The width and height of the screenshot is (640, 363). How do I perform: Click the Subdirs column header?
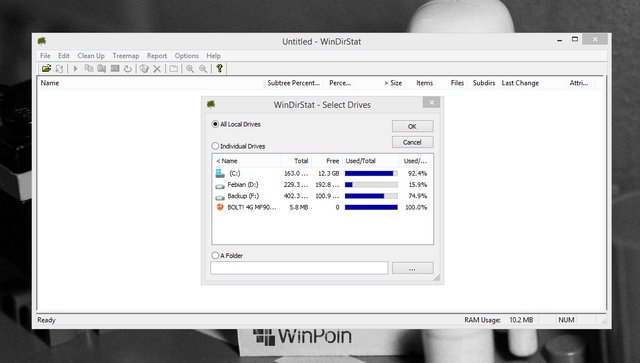[483, 83]
